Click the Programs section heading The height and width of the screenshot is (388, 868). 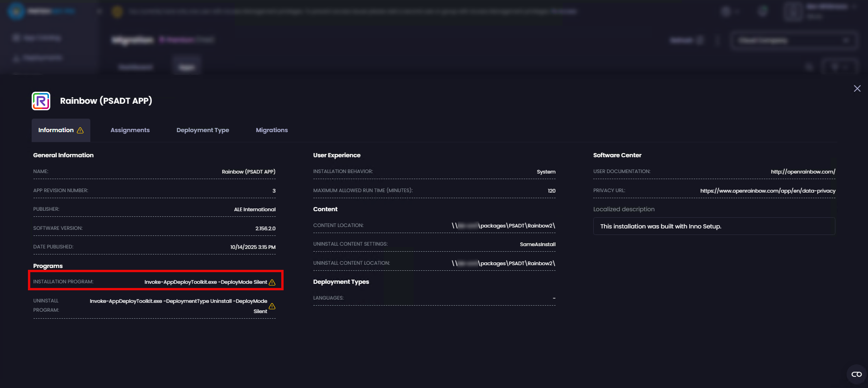[48, 266]
